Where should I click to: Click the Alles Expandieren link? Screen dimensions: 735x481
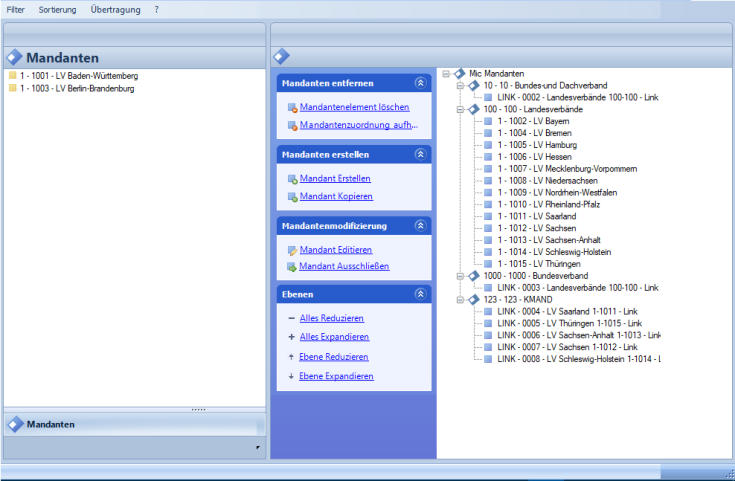[x=334, y=337]
